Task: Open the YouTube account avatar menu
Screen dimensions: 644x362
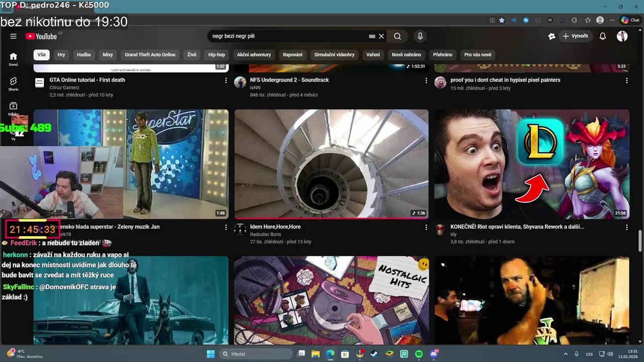Action: pyautogui.click(x=622, y=36)
